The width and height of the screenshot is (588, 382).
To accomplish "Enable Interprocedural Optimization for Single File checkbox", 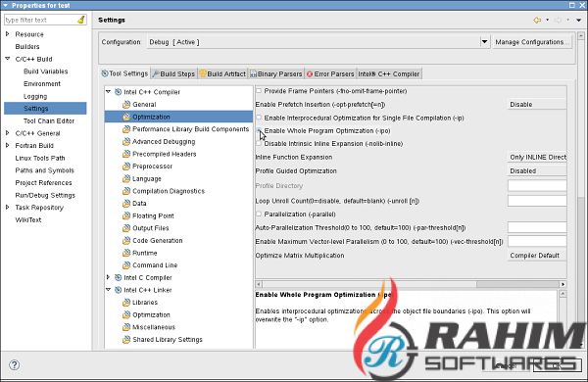I will coord(259,118).
